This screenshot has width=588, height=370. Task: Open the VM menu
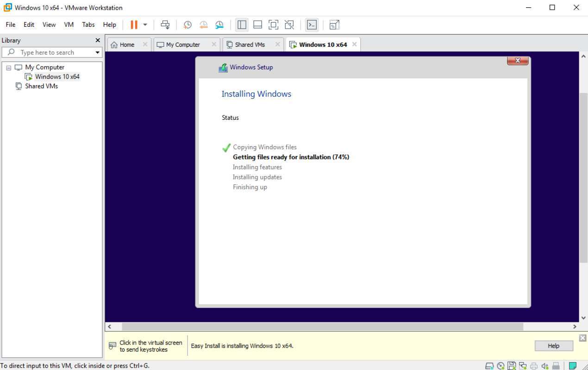[x=68, y=25]
